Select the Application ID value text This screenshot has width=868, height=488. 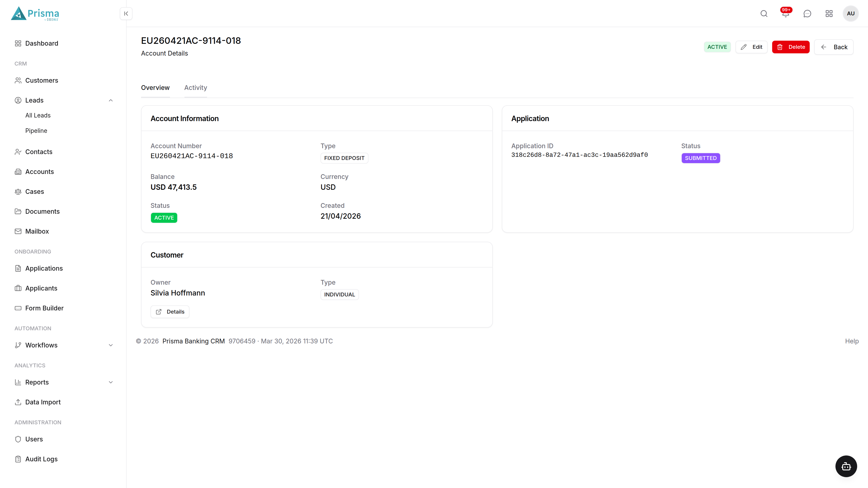pyautogui.click(x=580, y=155)
